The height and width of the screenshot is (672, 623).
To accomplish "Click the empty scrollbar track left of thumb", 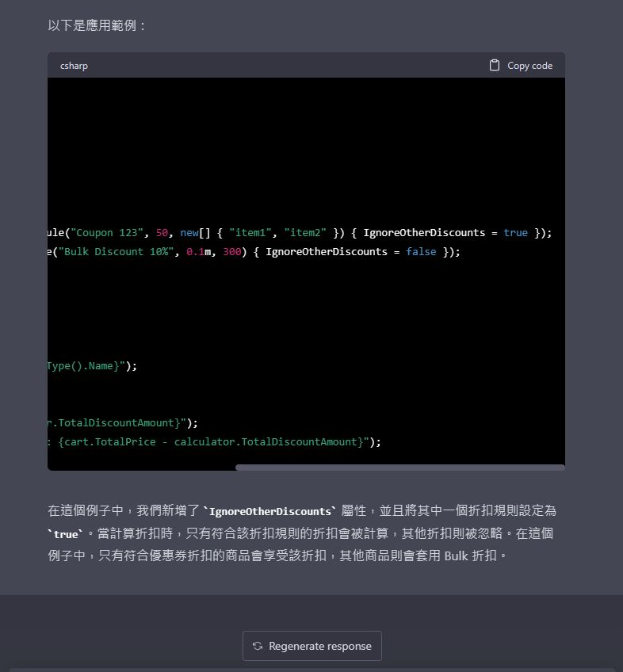I will (x=141, y=468).
